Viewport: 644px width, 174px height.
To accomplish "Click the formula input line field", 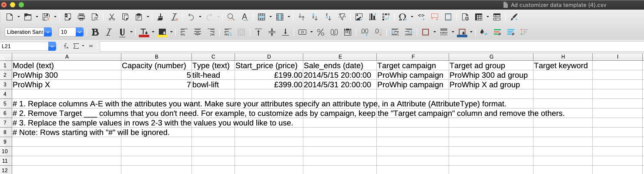I will click(371, 46).
